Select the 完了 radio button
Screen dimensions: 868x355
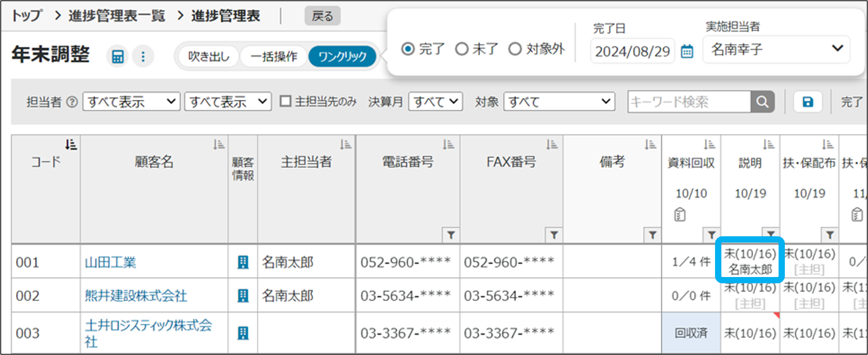tap(408, 49)
